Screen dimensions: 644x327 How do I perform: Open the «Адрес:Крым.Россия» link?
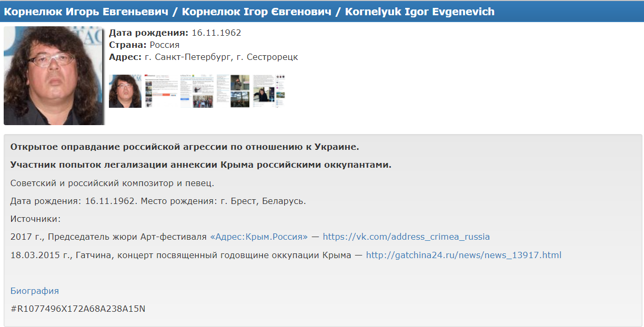(x=259, y=237)
